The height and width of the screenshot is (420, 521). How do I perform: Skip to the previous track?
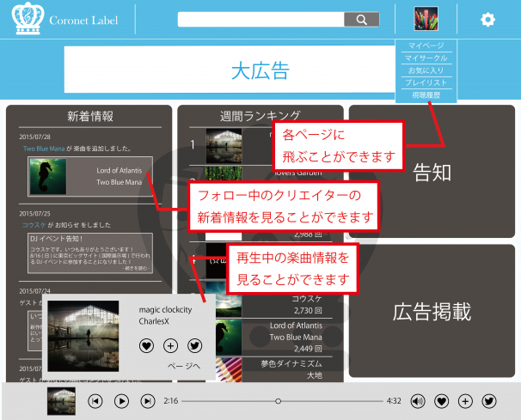95,401
